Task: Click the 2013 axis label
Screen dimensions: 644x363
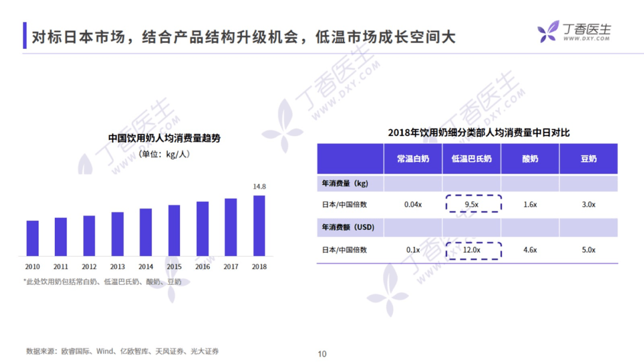Action: [x=117, y=267]
